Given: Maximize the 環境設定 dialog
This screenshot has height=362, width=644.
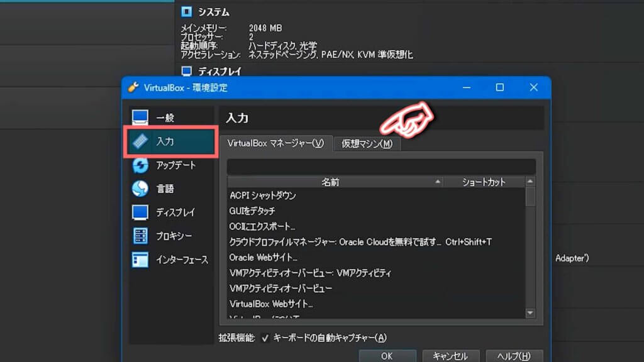Looking at the screenshot, I should 500,87.
